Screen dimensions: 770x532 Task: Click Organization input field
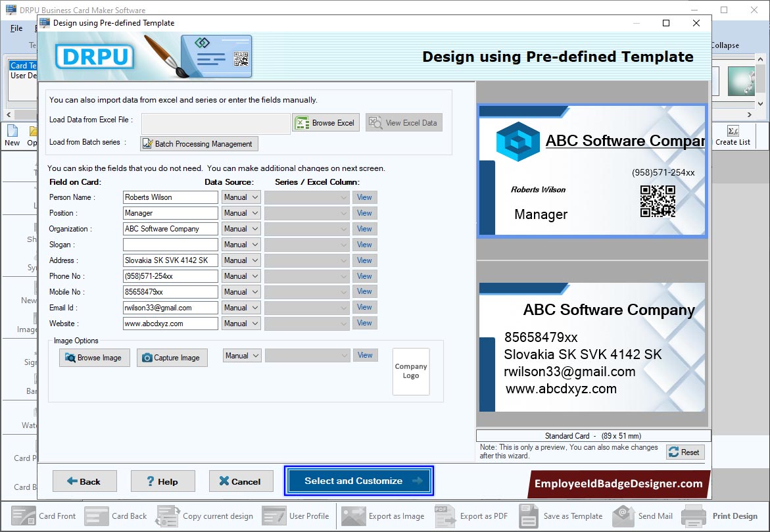coord(170,228)
